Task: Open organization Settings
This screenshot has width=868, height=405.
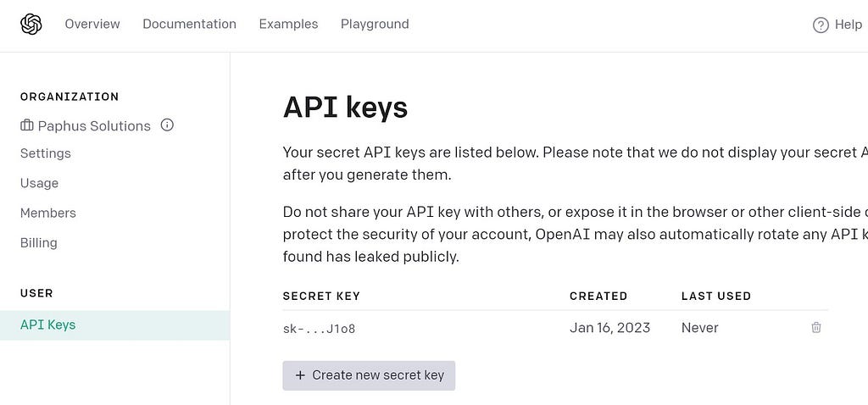Action: tap(46, 153)
